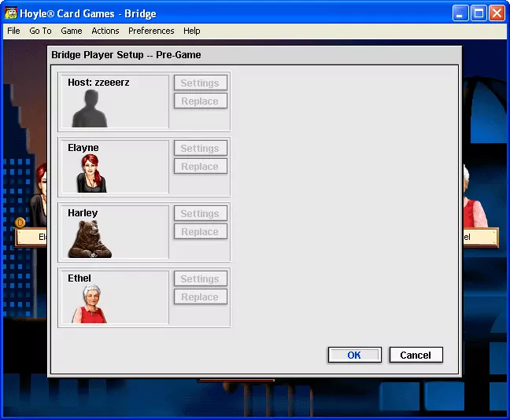
Task: Click the 'Harley' name label
Action: coord(83,213)
